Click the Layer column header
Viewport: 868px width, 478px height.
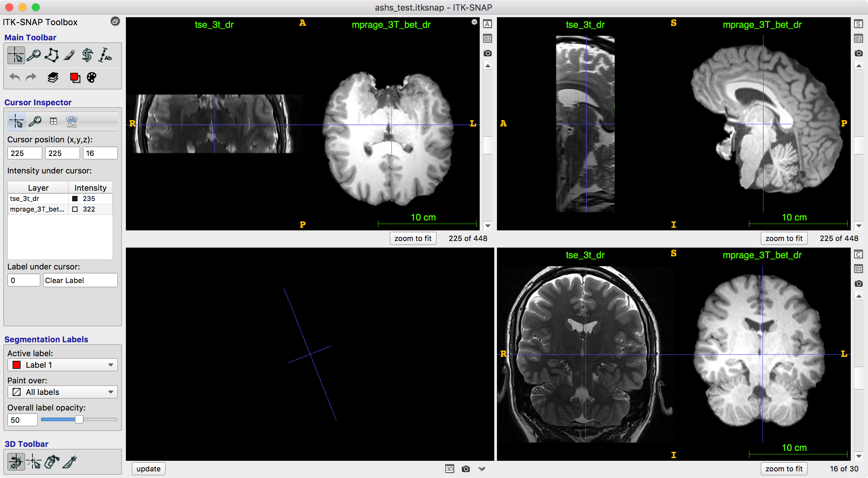tap(38, 187)
